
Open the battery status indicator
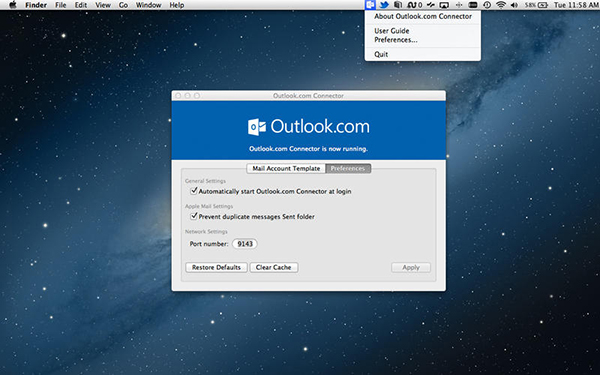[536, 5]
